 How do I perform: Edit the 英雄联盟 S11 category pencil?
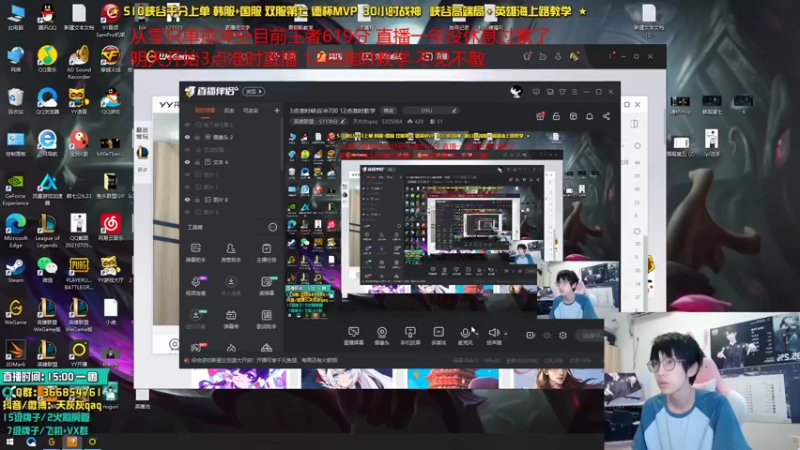(343, 121)
